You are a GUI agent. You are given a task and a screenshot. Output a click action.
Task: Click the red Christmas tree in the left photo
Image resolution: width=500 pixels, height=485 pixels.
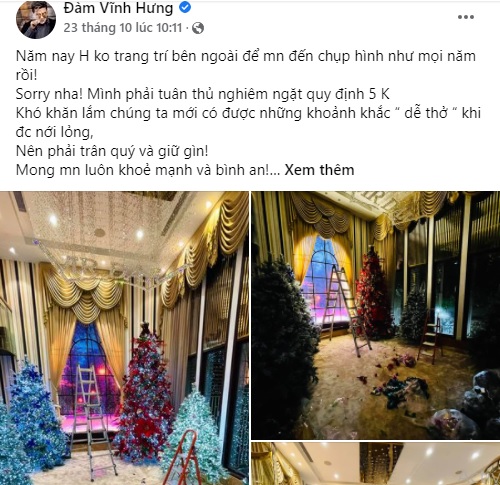click(x=145, y=393)
